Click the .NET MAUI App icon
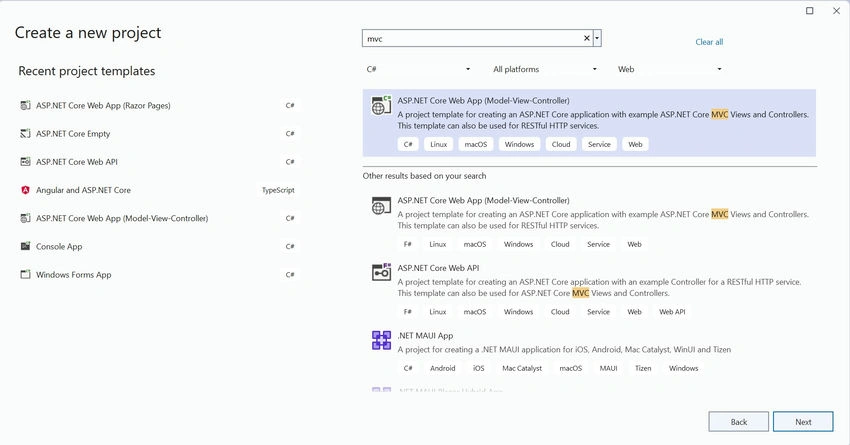Screen dimensions: 850x445 pos(381,340)
